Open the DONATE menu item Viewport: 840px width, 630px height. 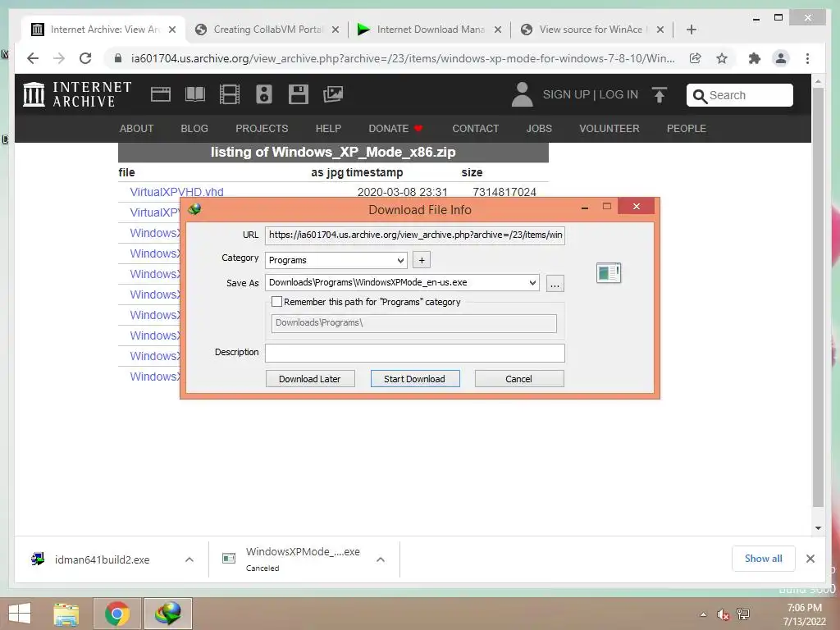[x=396, y=129]
